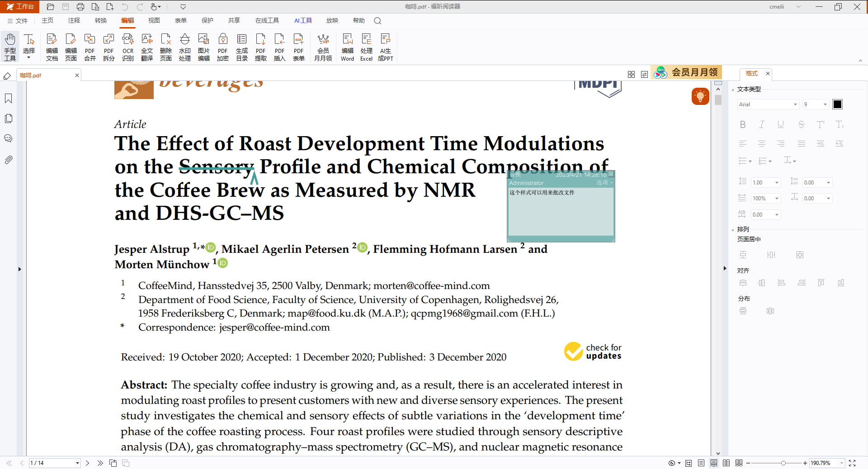Toggle Italic text formatting
The image size is (868, 469).
click(x=762, y=124)
